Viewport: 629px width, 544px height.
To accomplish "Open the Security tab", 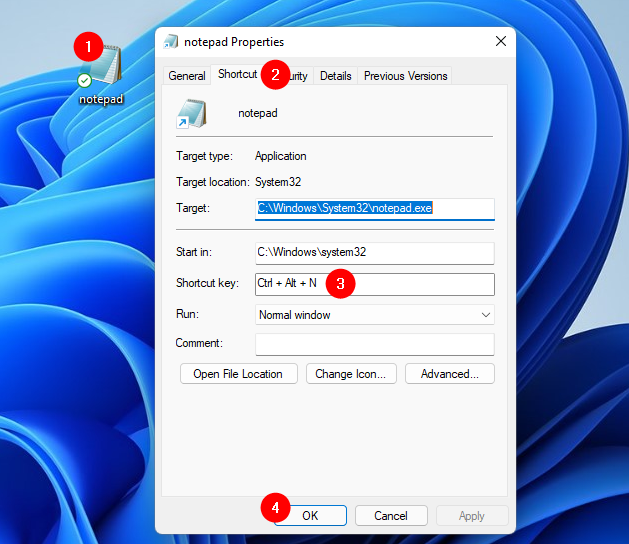I will (x=298, y=76).
